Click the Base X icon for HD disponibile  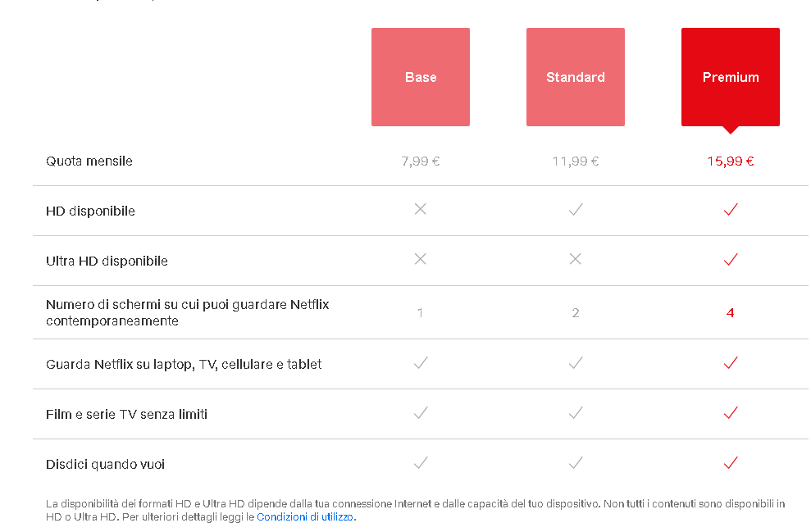click(x=421, y=209)
